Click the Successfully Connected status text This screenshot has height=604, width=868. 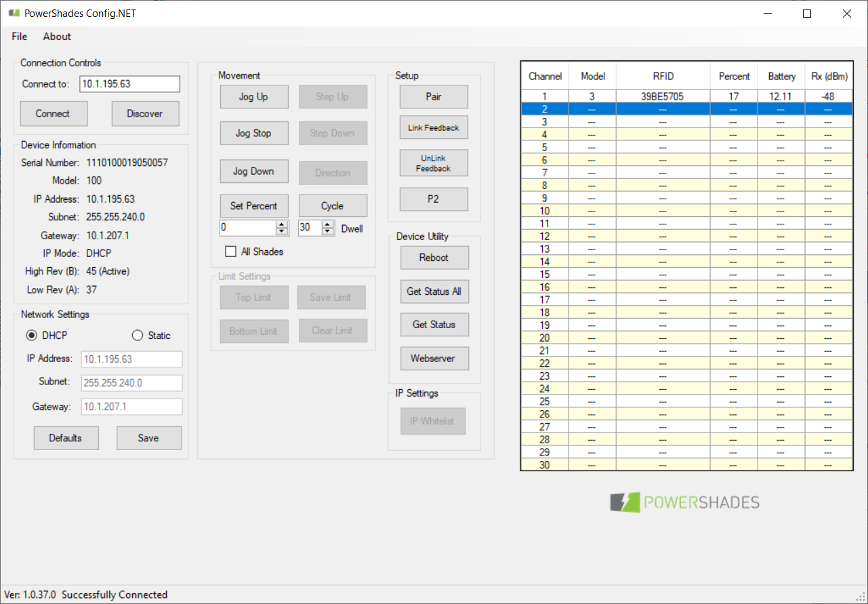[x=115, y=595]
